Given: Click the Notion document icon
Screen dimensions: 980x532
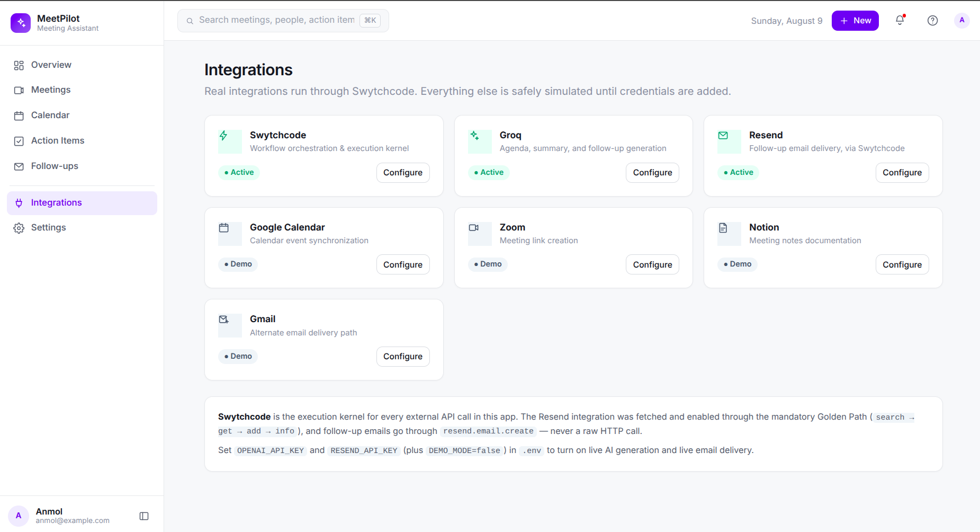Looking at the screenshot, I should 723,228.
